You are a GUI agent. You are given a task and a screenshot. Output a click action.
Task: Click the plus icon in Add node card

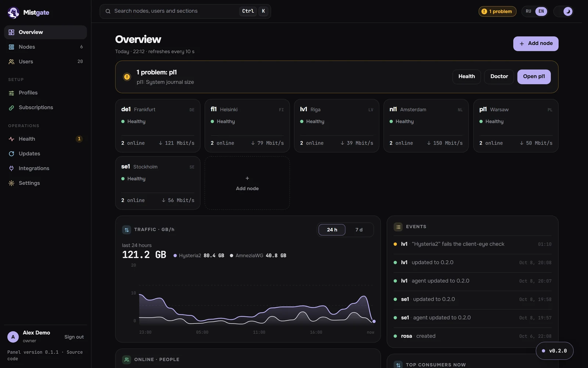pos(247,178)
